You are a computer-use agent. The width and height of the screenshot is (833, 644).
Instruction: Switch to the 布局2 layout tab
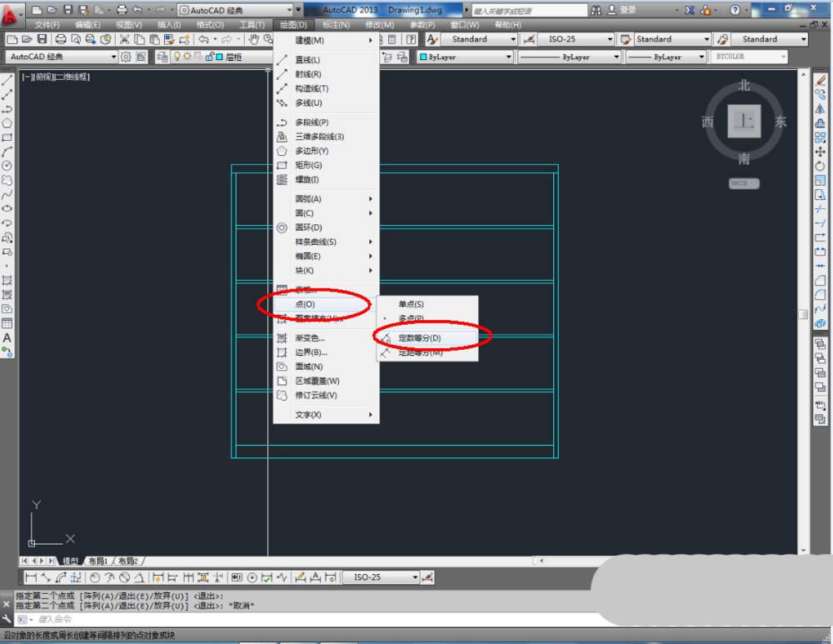128,562
